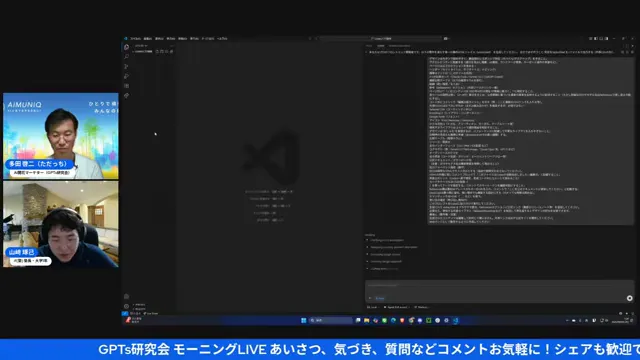The height and width of the screenshot is (360, 640).
Task: Click the lower webcam thumbnail of man with headphones
Action: 61,224
